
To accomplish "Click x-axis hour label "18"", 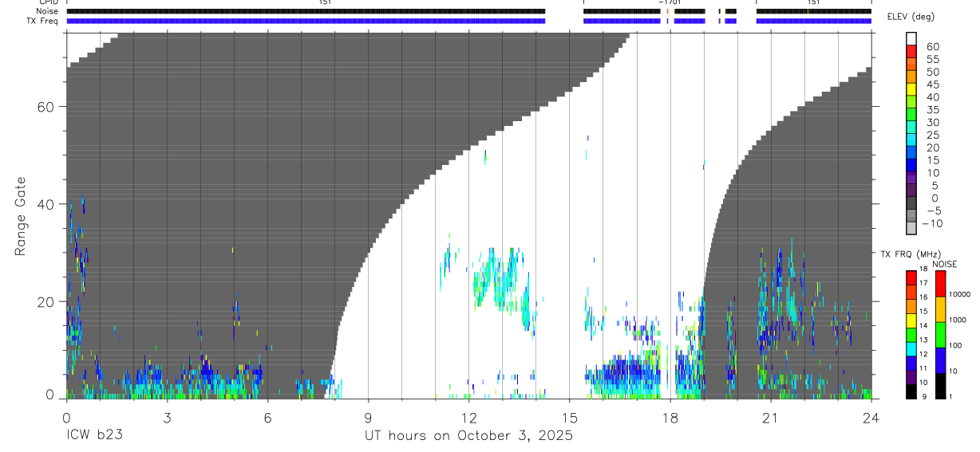I will [x=670, y=417].
